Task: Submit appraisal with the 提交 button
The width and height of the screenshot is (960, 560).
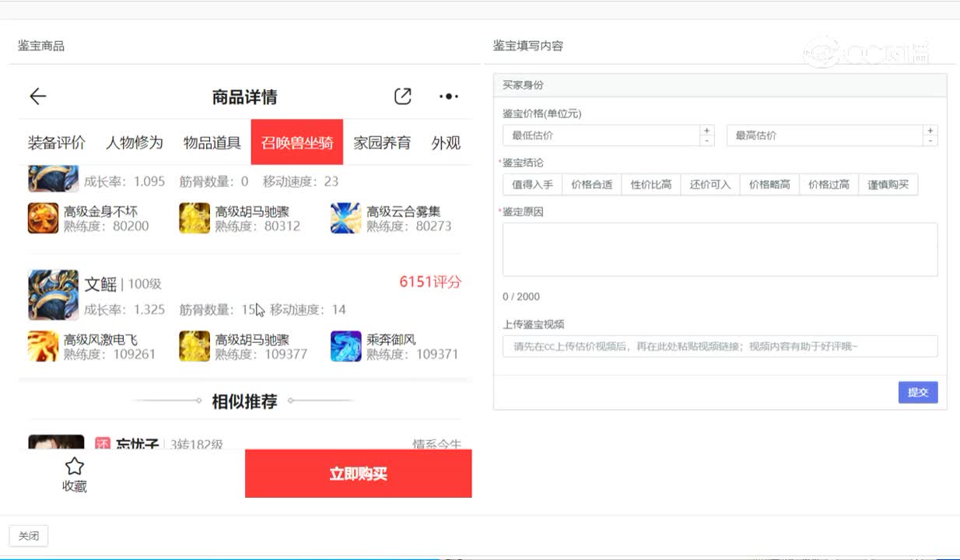Action: [918, 393]
